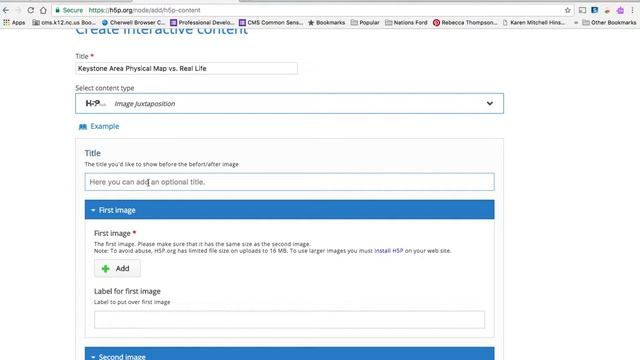Open the Select content type dropdown

pos(289,104)
